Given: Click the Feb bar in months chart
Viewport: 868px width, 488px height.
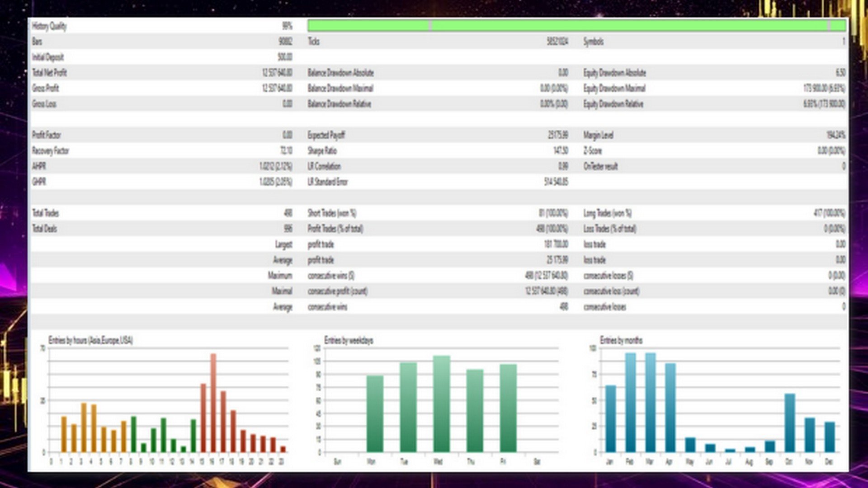Looking at the screenshot, I should (x=630, y=403).
